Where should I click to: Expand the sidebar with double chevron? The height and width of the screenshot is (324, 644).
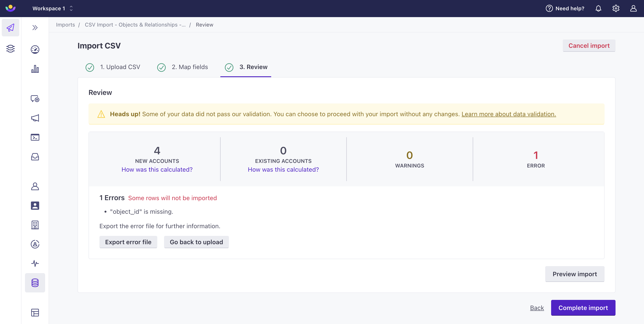coord(35,28)
